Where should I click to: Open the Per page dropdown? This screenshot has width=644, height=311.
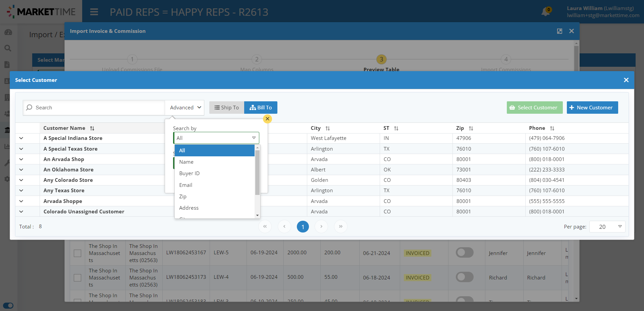[x=607, y=227]
